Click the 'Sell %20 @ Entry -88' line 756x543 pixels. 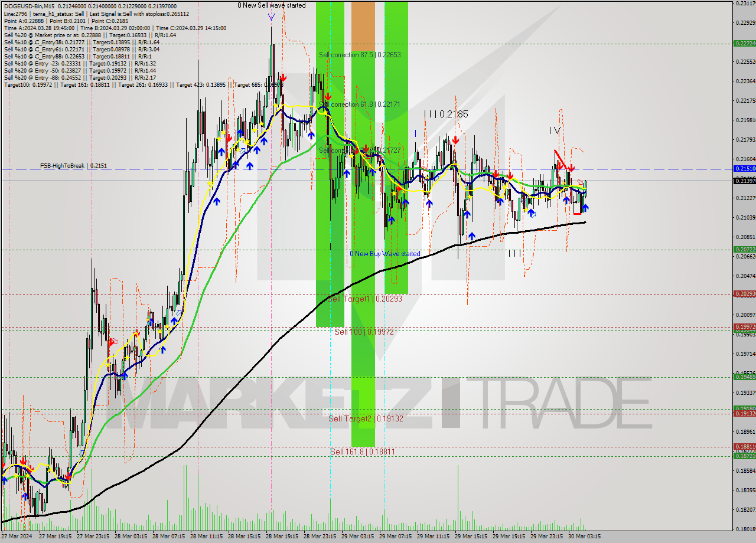80,78
